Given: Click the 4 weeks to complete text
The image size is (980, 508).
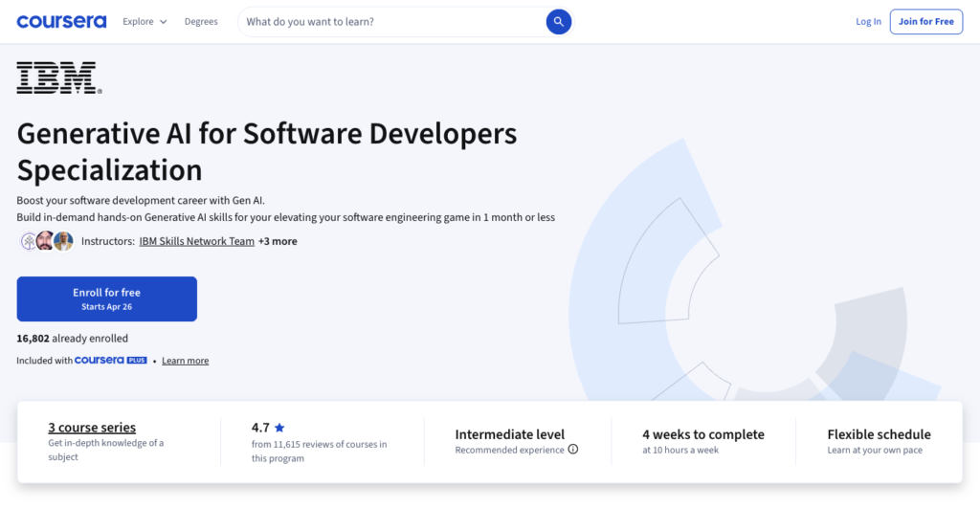Looking at the screenshot, I should tap(703, 434).
